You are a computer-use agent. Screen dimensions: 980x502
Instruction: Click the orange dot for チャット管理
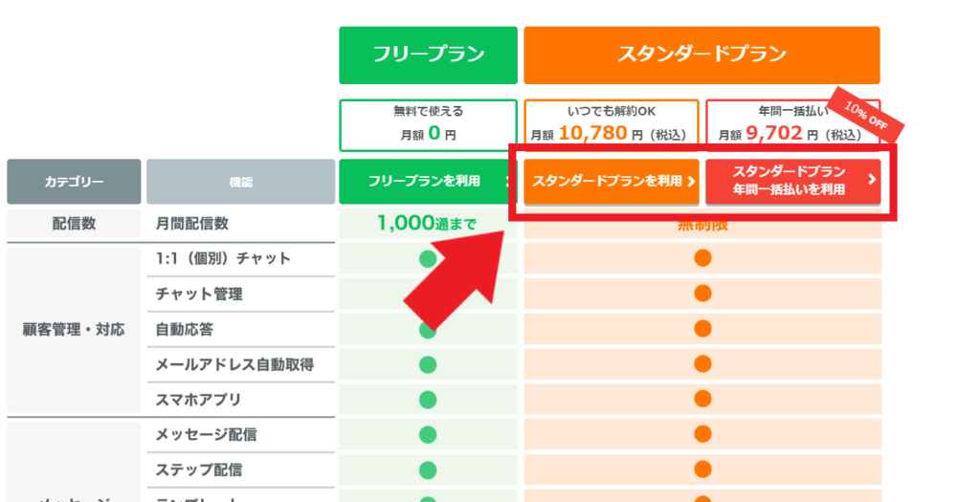(x=702, y=293)
